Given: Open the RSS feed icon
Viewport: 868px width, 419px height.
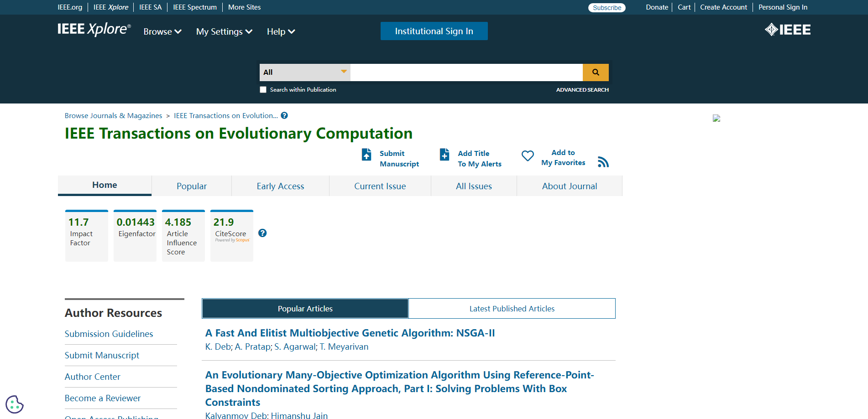Looking at the screenshot, I should tap(603, 162).
